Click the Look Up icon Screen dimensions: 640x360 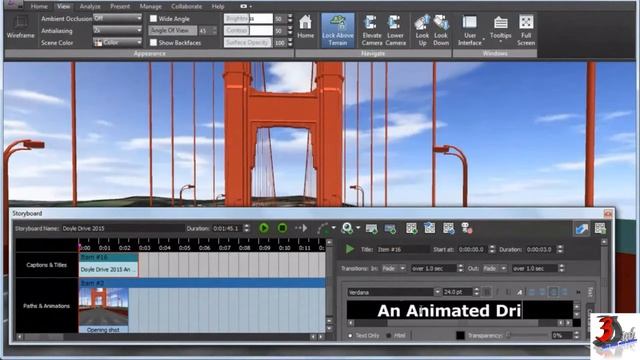[422, 30]
